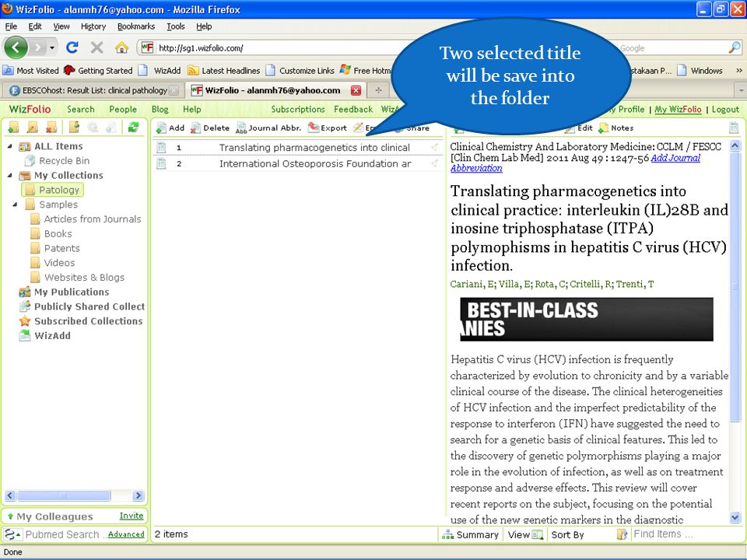Click the My WizFolio link
This screenshot has width=747, height=560.
coord(678,109)
